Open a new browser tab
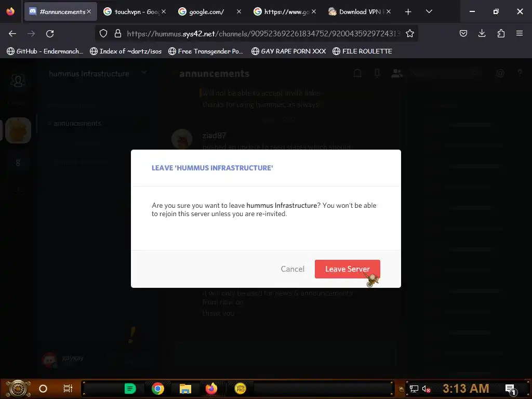The width and height of the screenshot is (532, 399). coord(408,12)
